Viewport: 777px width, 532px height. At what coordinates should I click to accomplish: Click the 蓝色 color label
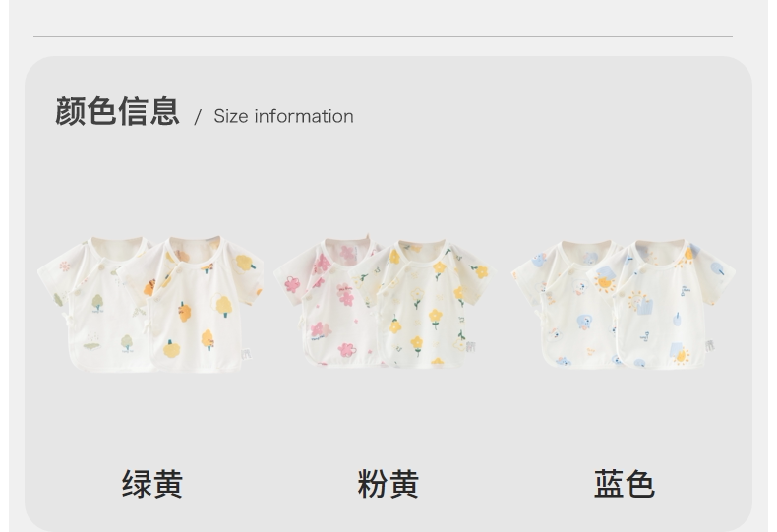[x=625, y=484]
